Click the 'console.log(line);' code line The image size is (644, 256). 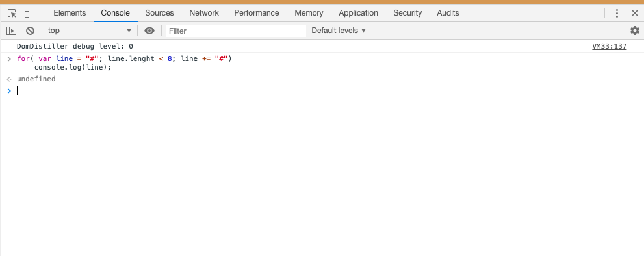(x=73, y=67)
